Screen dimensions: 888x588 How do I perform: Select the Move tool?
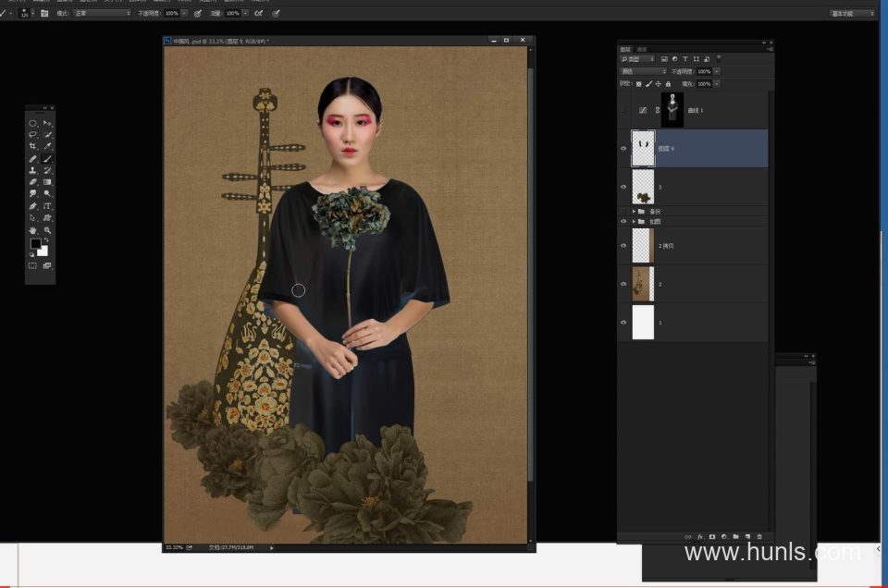click(47, 123)
